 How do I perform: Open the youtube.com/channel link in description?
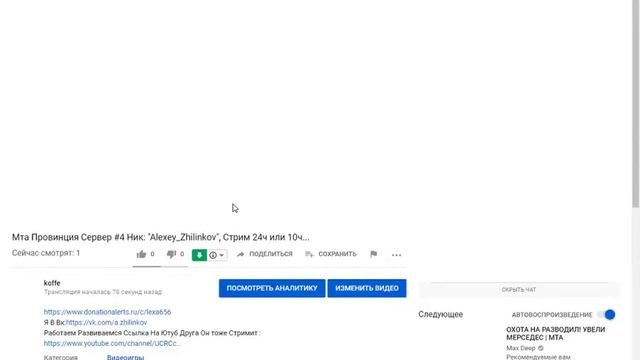(112, 344)
